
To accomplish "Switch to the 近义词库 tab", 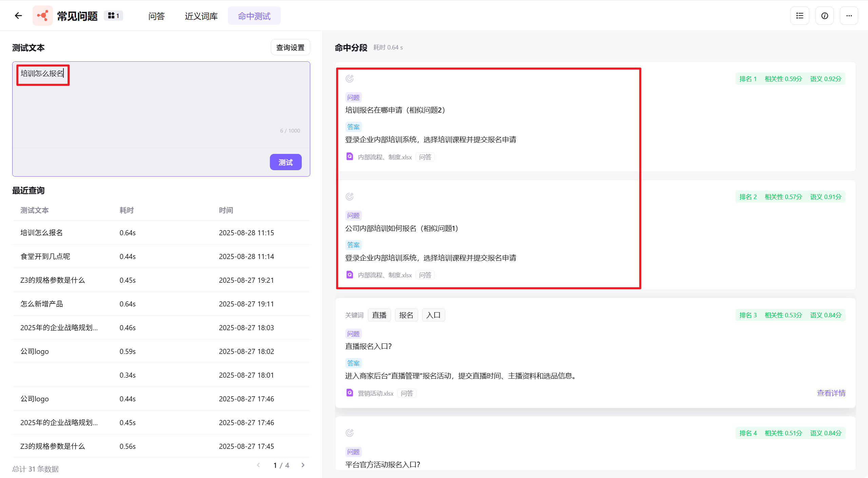I will click(201, 16).
